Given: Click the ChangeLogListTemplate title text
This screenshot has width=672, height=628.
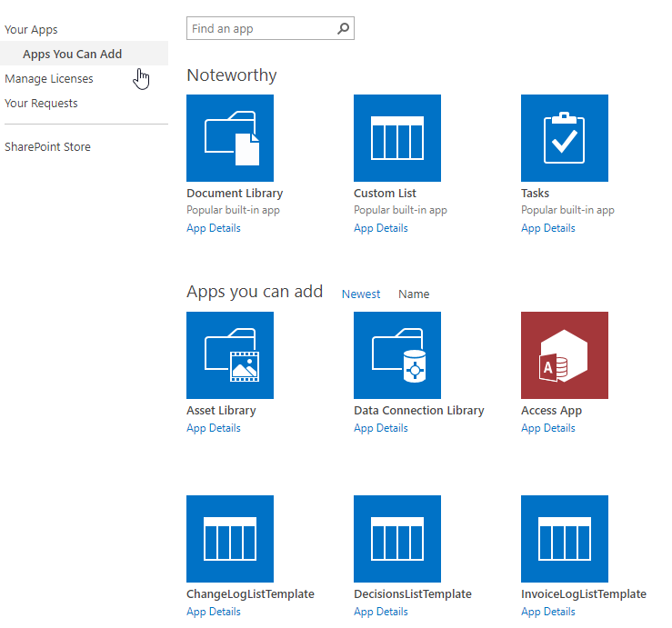Looking at the screenshot, I should coord(250,594).
